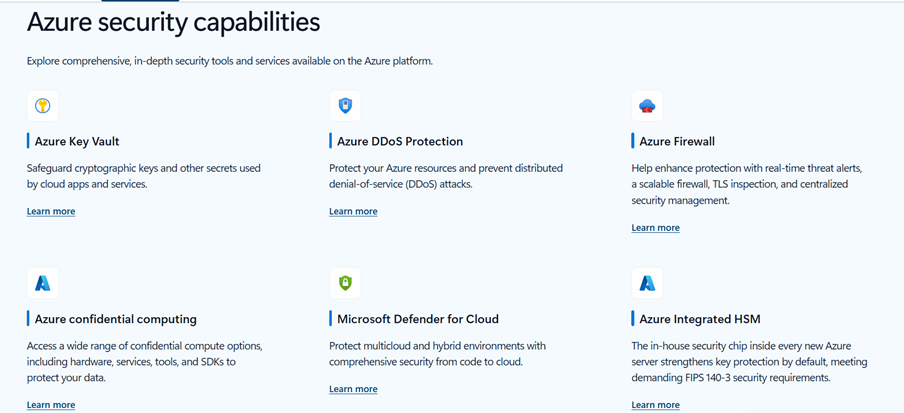The image size is (904, 413).
Task: Click the Microsoft Defender for Cloud green shield icon
Action: pos(345,283)
